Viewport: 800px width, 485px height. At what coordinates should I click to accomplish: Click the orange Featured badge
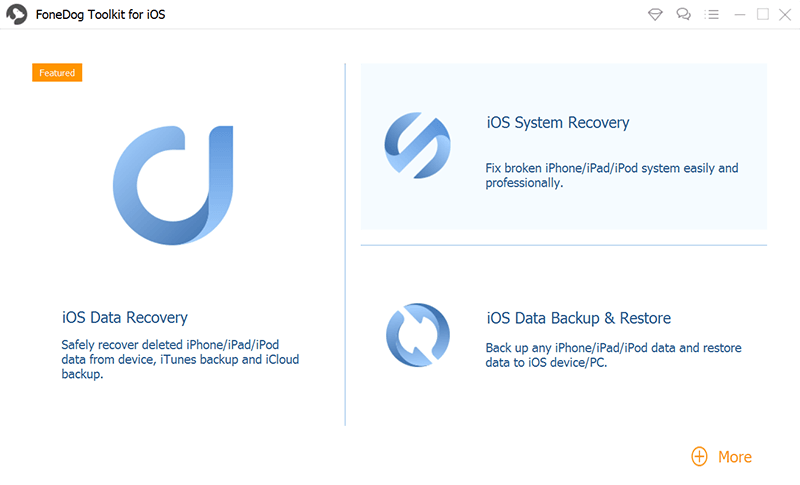[x=57, y=72]
